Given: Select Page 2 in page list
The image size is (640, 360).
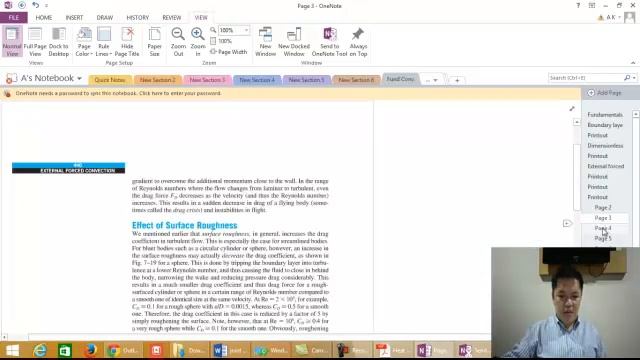Looking at the screenshot, I should click(x=603, y=207).
